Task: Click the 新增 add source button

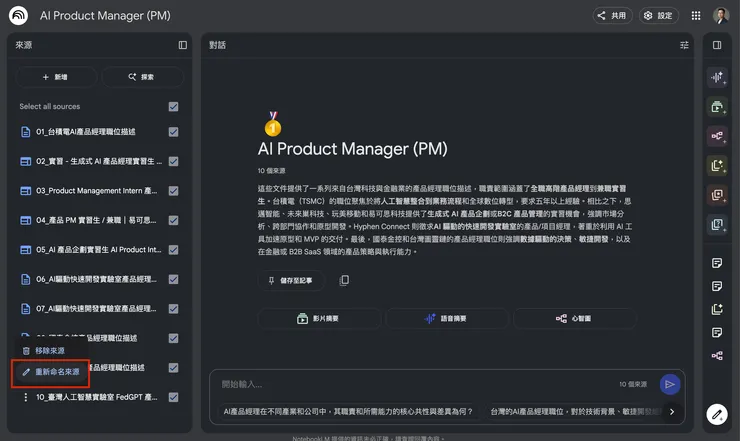Action: [56, 77]
